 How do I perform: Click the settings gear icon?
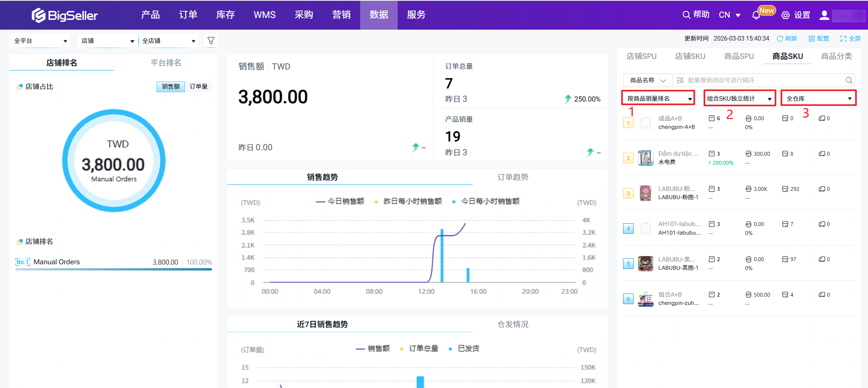click(785, 15)
